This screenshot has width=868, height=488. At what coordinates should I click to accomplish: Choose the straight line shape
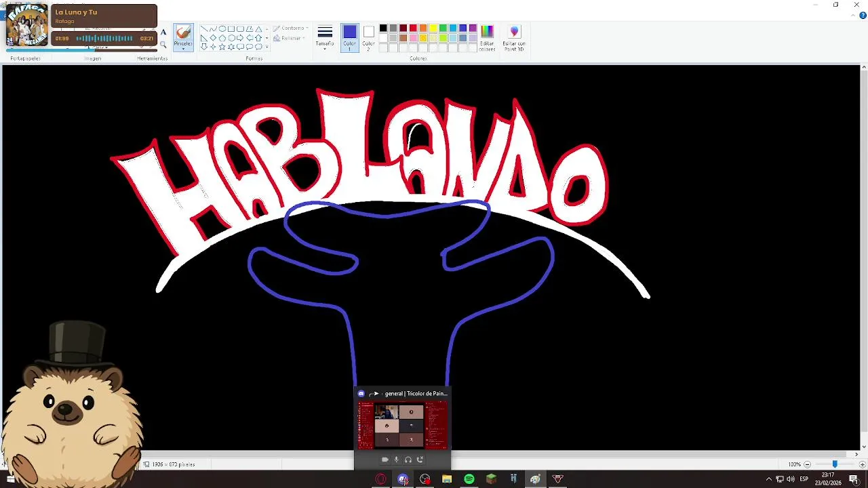pyautogui.click(x=204, y=28)
